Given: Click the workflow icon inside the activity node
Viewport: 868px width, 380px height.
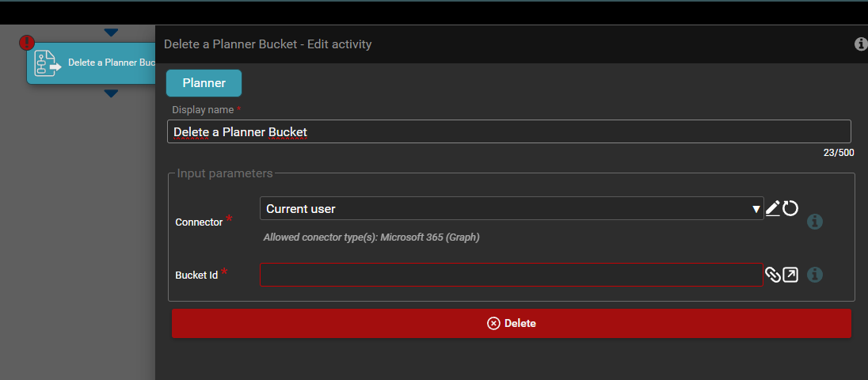Looking at the screenshot, I should click(x=48, y=63).
